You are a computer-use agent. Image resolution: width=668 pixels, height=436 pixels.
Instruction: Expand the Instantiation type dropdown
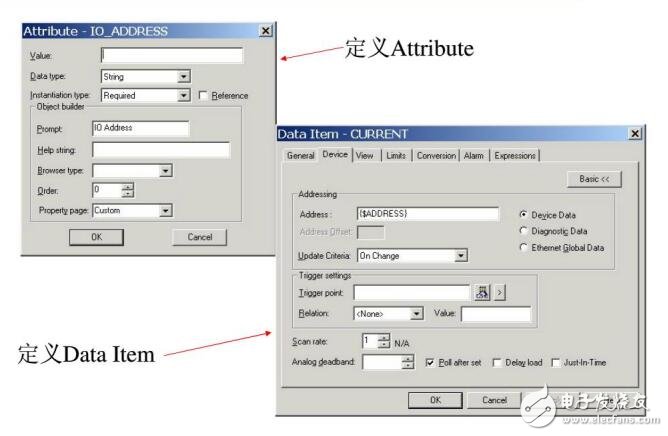click(183, 96)
